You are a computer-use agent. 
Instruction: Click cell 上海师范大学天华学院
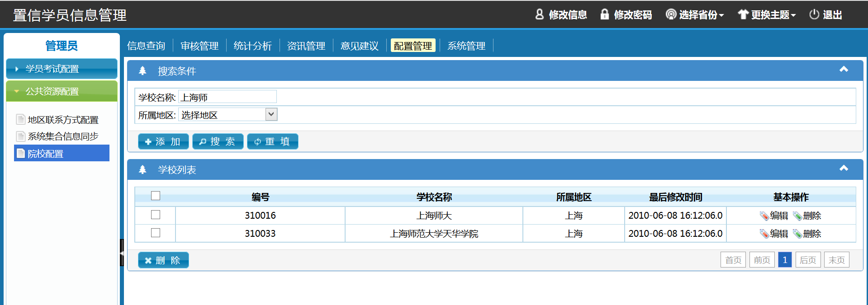434,234
